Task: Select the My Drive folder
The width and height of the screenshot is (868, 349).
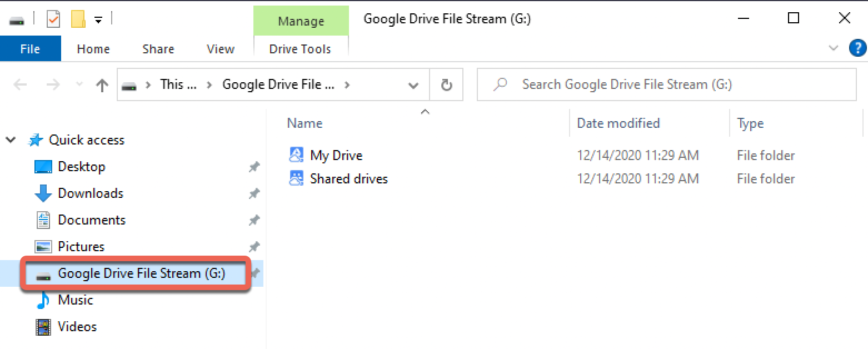Action: (x=336, y=156)
